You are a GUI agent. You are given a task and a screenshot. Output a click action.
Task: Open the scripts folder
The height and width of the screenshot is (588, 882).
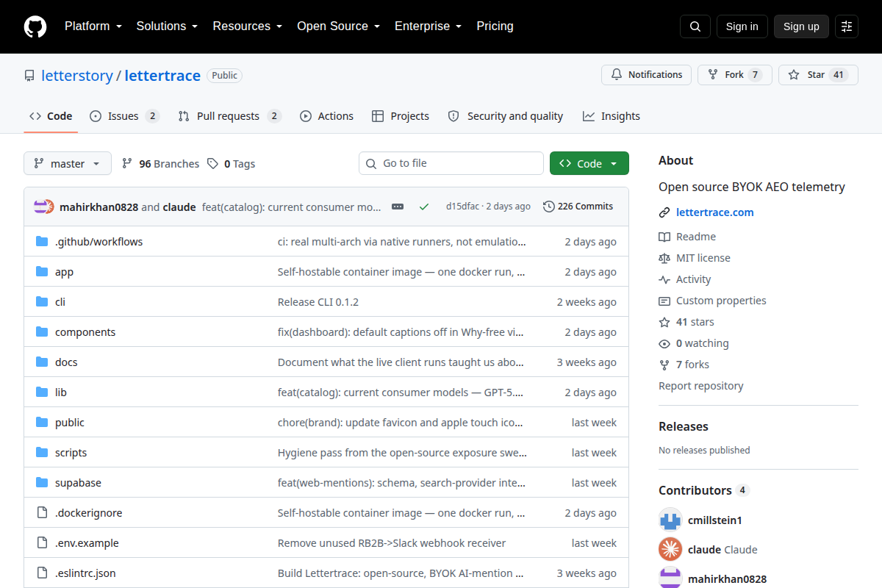pos(71,453)
